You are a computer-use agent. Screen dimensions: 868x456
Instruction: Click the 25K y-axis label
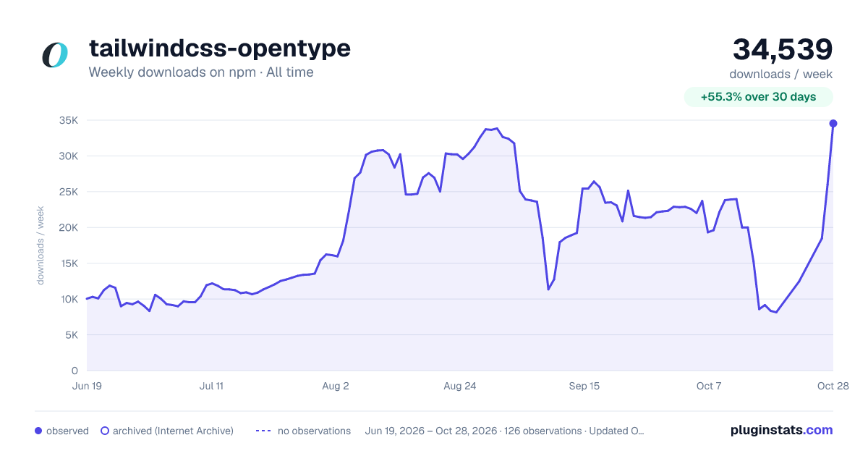point(68,192)
